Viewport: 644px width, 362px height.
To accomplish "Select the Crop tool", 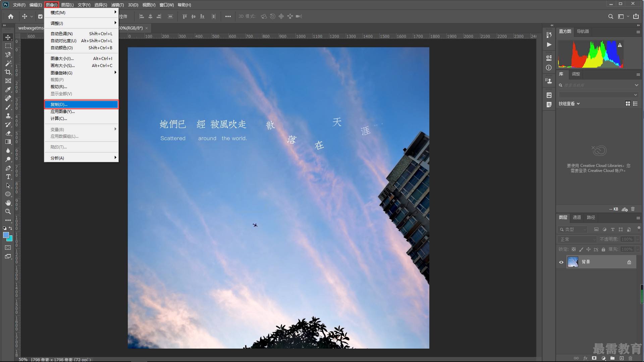I will pyautogui.click(x=8, y=72).
